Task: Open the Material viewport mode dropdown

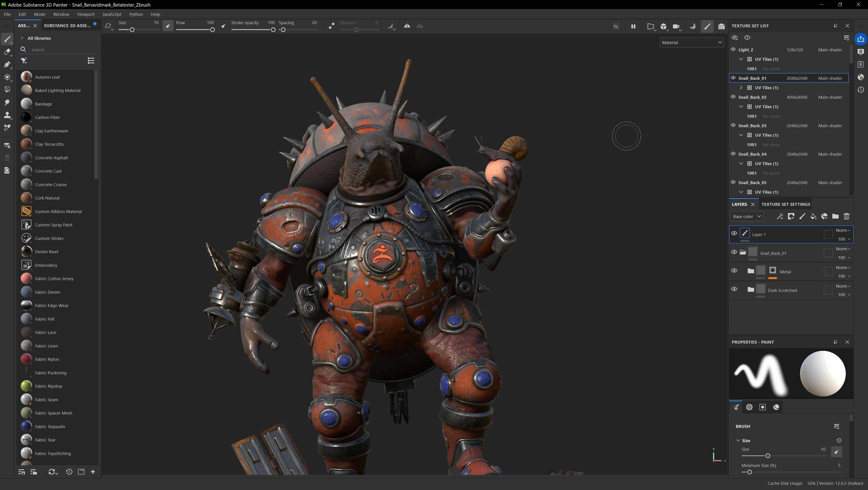Action: (x=691, y=42)
